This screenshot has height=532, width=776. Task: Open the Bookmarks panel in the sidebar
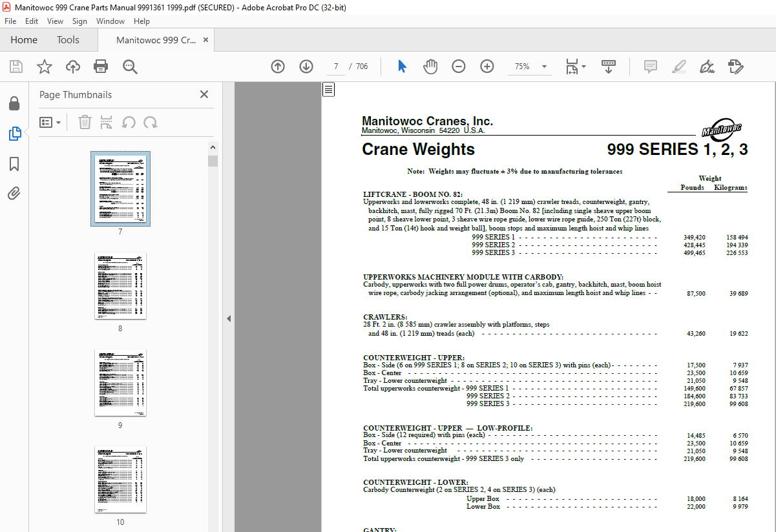click(x=14, y=164)
